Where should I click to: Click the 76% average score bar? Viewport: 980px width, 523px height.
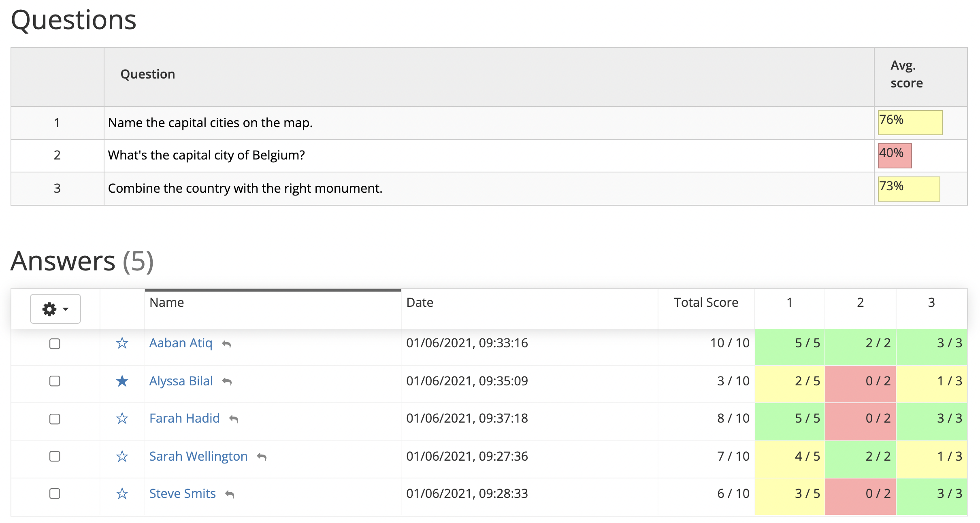pyautogui.click(x=910, y=122)
